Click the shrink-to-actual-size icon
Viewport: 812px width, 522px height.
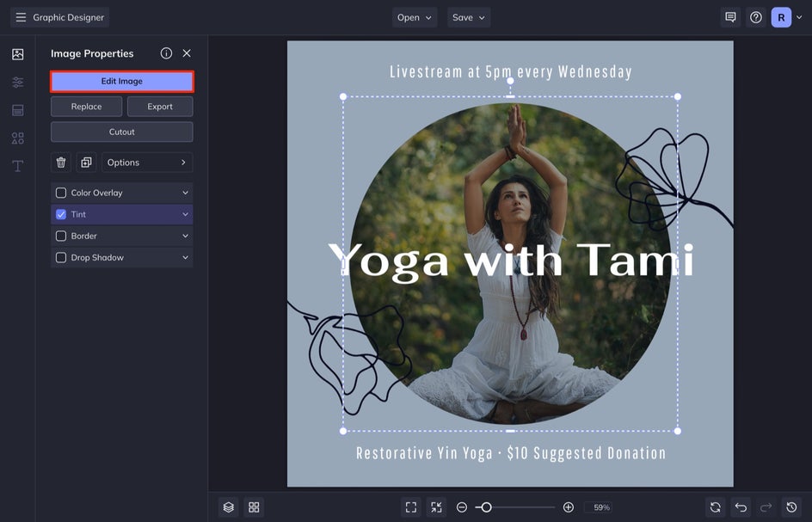(x=437, y=507)
